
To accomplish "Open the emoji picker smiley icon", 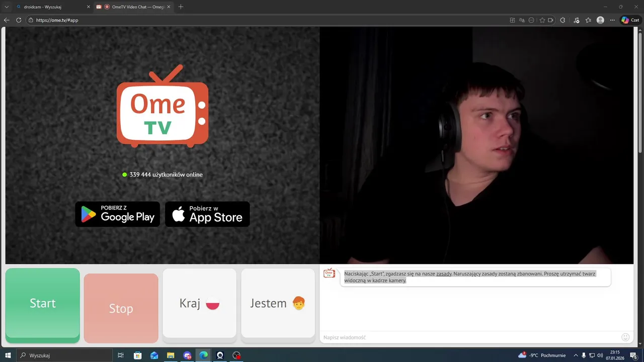I will point(625,337).
